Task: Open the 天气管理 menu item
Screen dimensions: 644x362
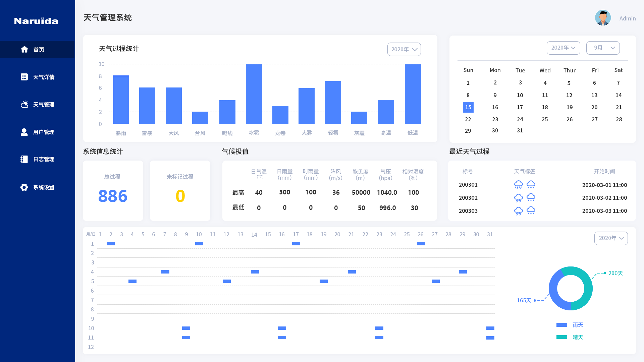Action: point(44,105)
